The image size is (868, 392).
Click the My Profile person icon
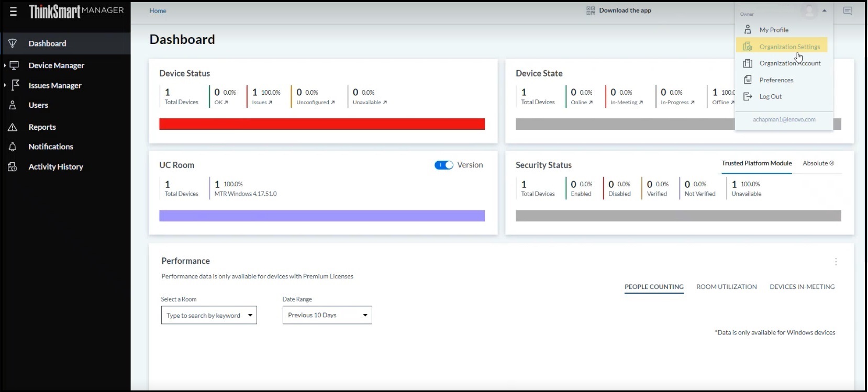748,30
